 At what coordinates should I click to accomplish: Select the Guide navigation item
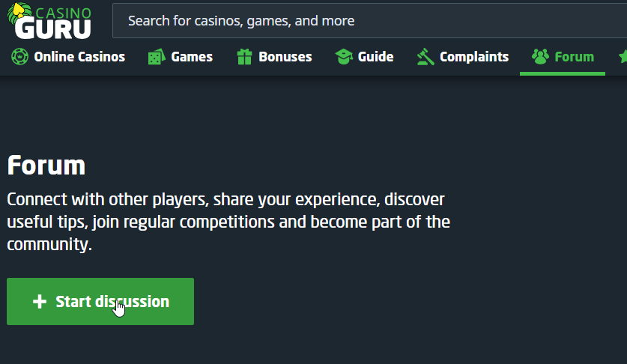click(375, 57)
